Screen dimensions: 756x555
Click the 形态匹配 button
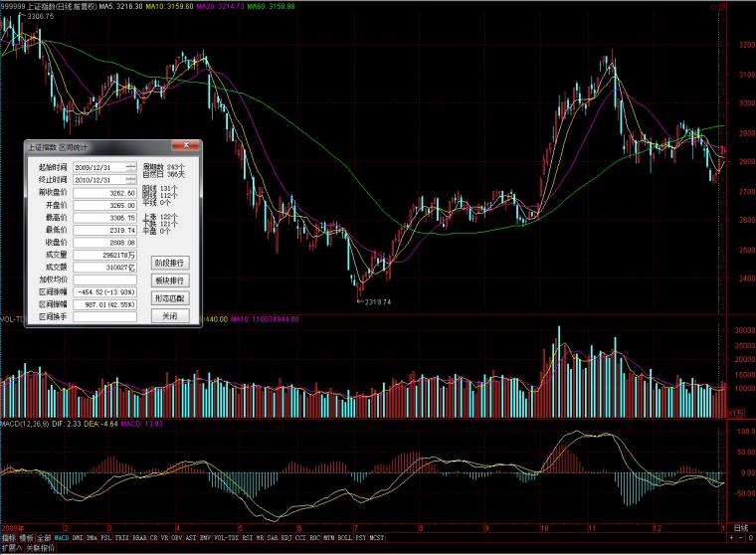(x=170, y=298)
